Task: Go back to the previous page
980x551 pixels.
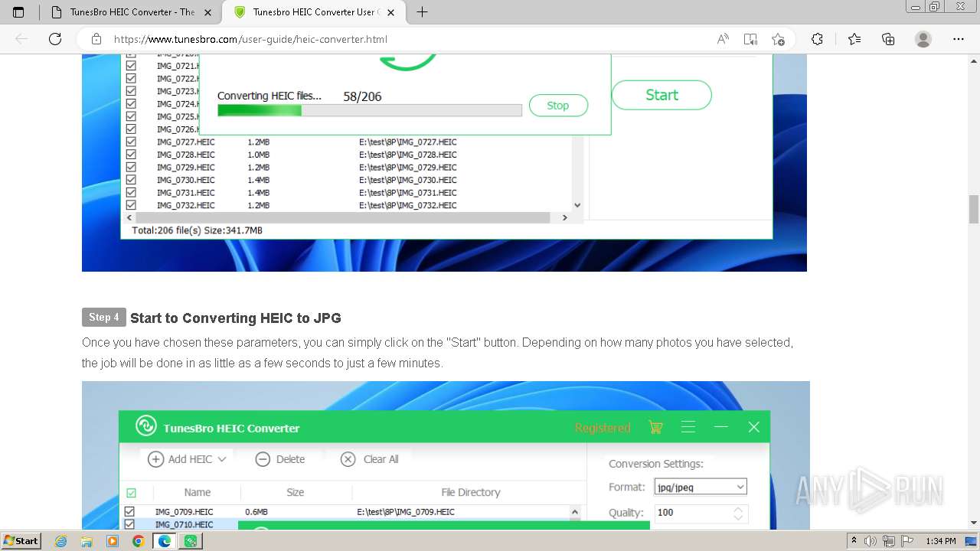Action: point(21,39)
